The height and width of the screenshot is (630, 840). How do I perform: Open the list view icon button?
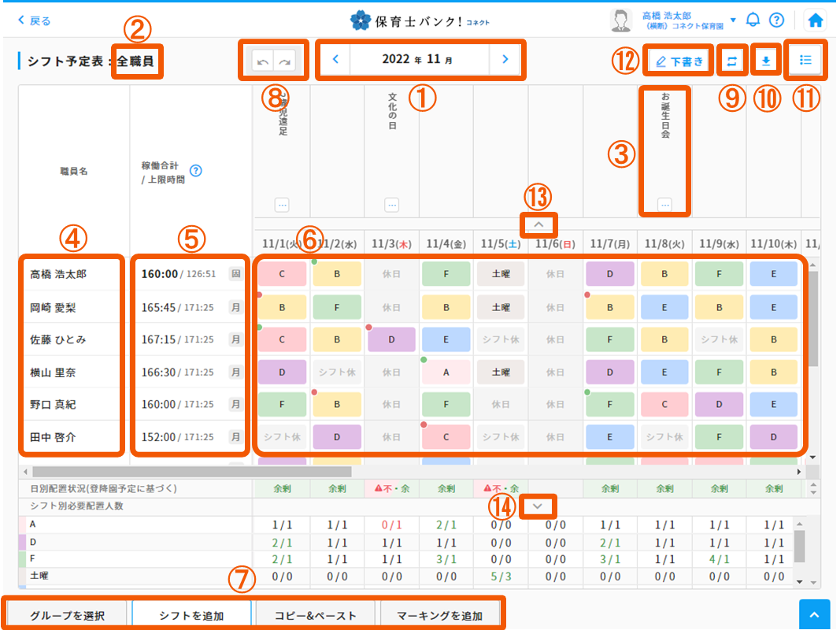[x=805, y=60]
